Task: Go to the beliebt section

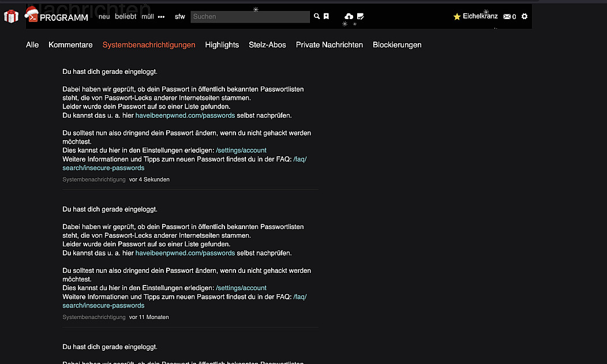Action: click(125, 17)
